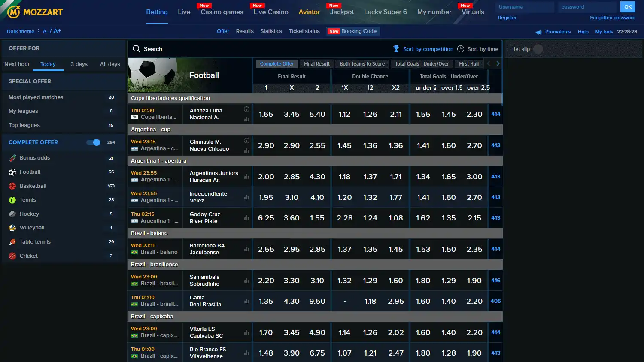
Task: Open Most played matches list
Action: (63, 97)
